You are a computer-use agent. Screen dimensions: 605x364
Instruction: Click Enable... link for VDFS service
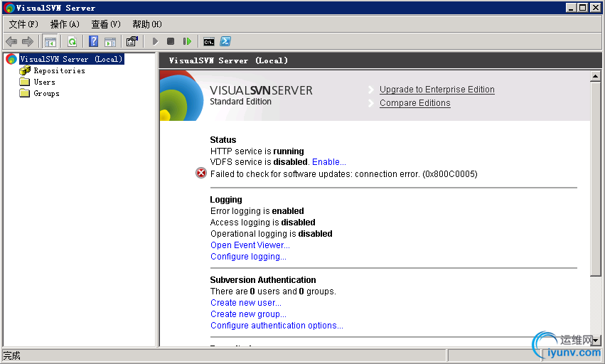click(x=328, y=161)
